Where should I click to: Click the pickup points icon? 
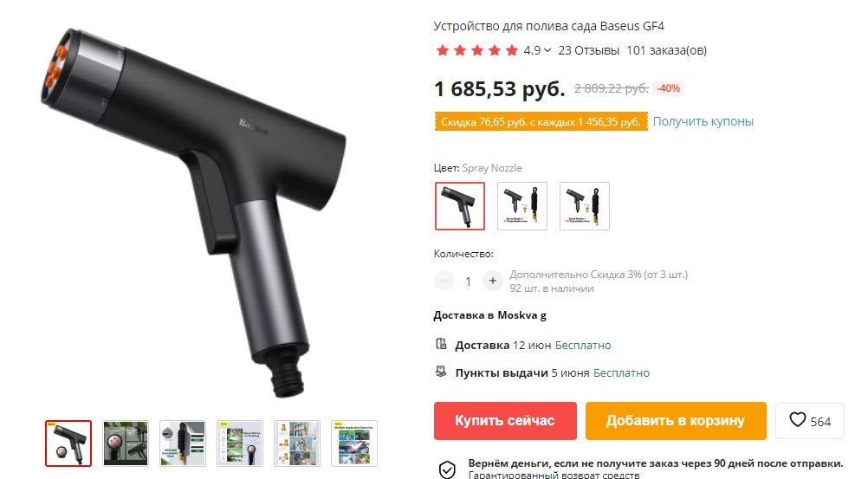pos(441,372)
